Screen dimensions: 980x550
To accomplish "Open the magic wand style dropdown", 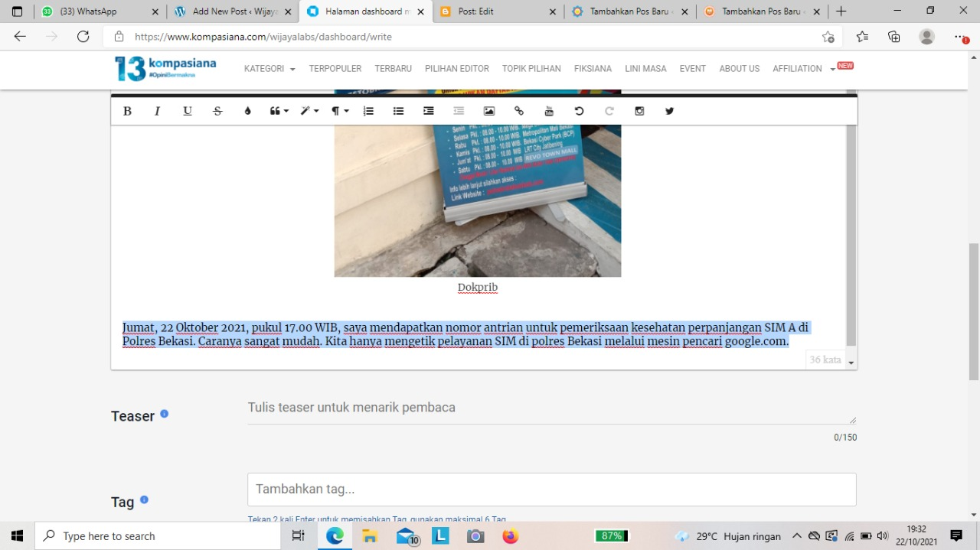I will click(309, 111).
